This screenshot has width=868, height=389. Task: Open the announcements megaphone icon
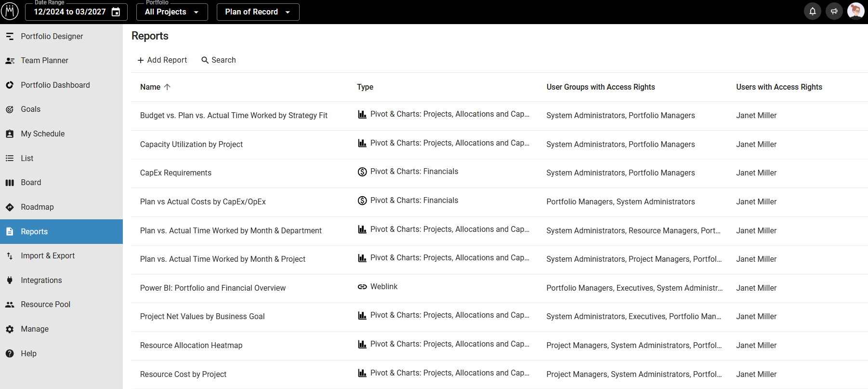tap(834, 11)
